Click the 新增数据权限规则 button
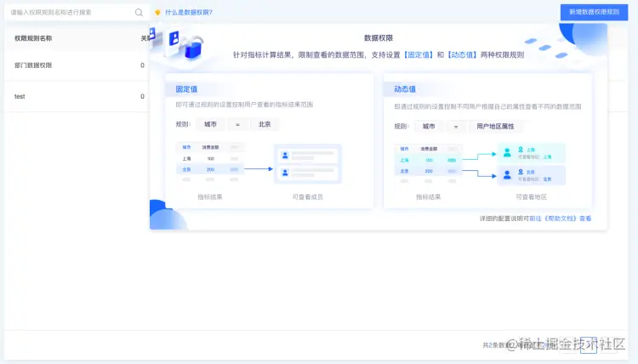The height and width of the screenshot is (364, 638). (x=594, y=12)
